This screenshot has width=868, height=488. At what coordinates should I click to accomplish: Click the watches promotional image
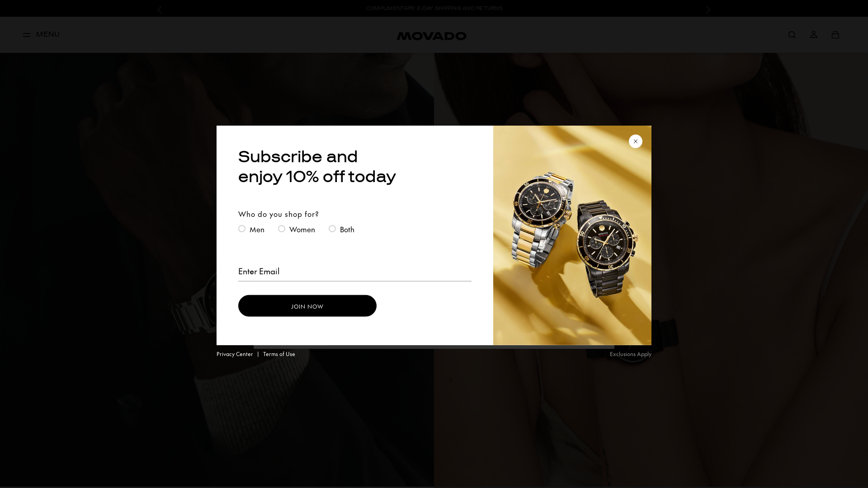click(572, 235)
